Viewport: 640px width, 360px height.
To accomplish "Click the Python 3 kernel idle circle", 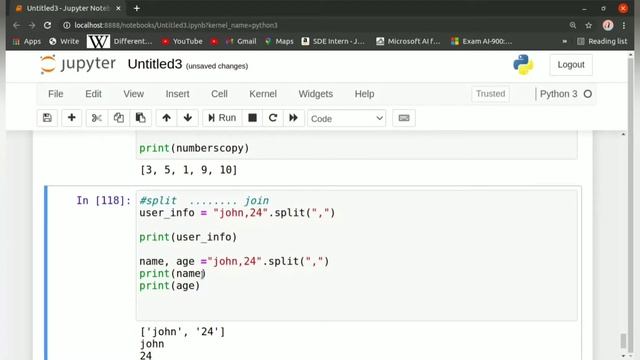I will (588, 94).
